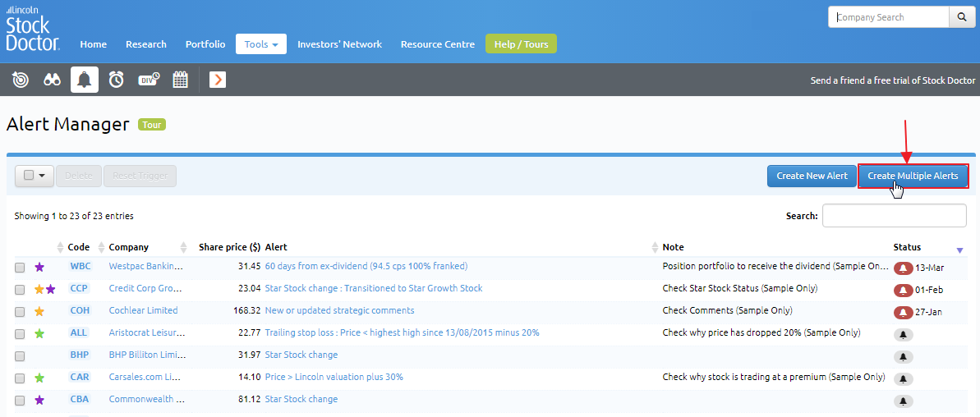
Task: Open the select-all checkbox dropdown
Action: (x=35, y=176)
